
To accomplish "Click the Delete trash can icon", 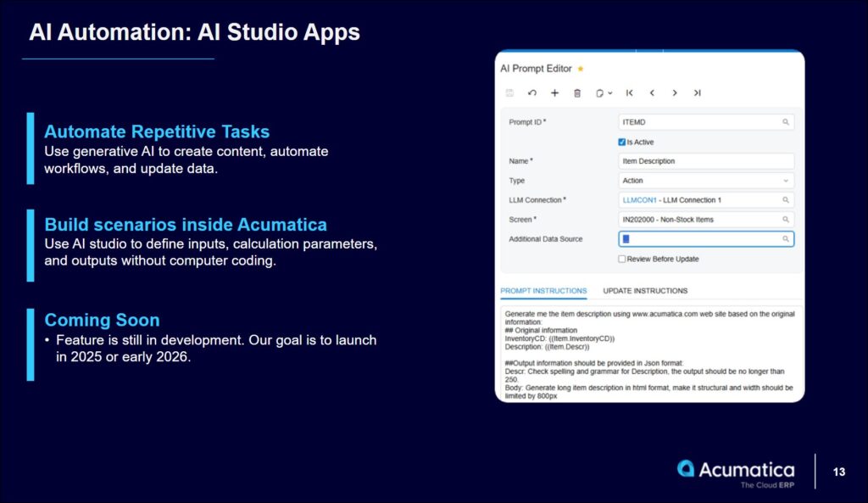I will click(x=577, y=93).
